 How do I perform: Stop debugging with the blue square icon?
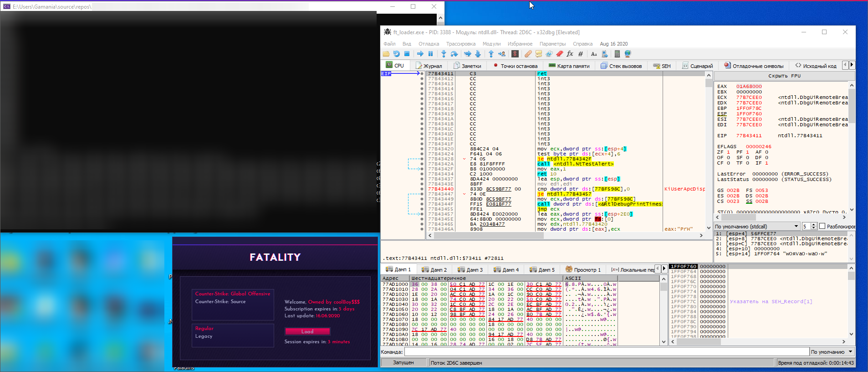407,54
